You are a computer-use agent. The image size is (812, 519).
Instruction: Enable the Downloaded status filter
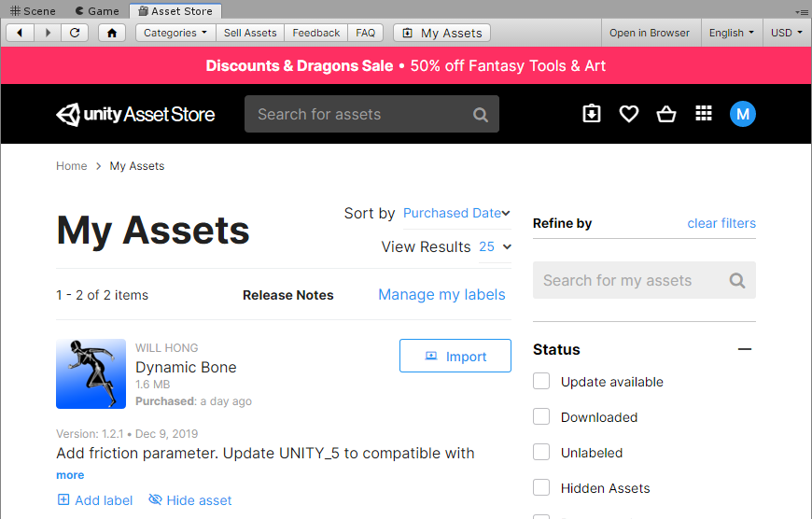tap(541, 417)
